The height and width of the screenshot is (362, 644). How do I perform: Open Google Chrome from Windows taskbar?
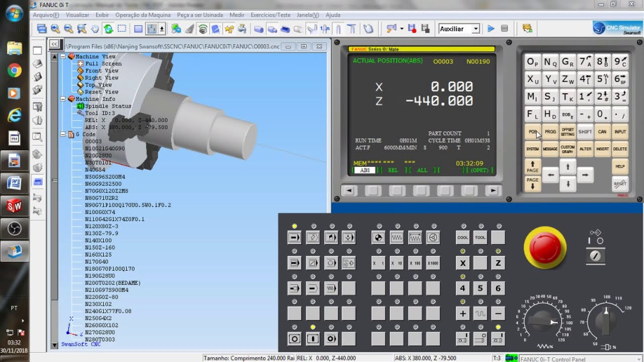coord(14,71)
